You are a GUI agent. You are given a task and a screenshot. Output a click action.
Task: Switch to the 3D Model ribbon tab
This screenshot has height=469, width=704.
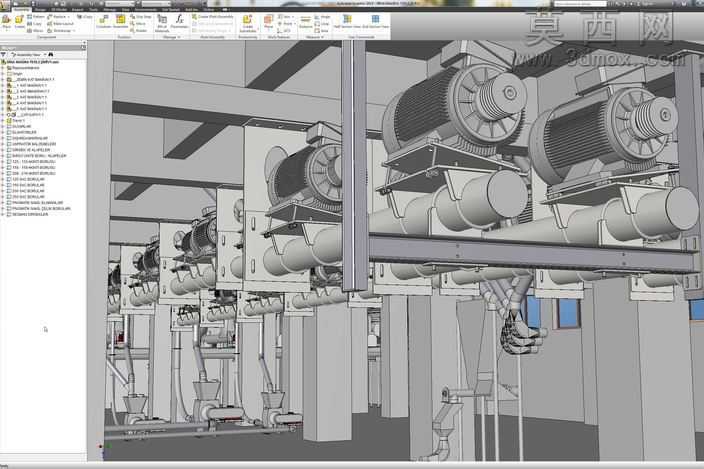pos(58,9)
